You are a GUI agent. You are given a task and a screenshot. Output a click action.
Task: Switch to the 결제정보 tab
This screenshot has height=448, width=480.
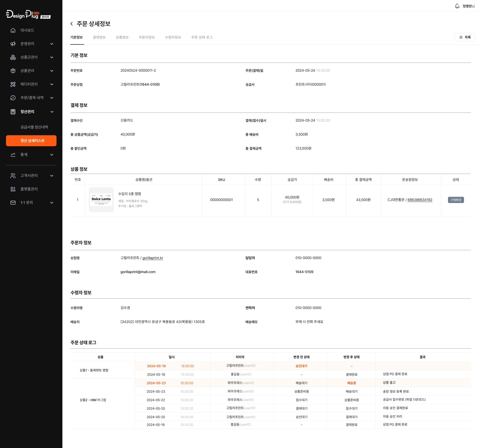pos(99,37)
